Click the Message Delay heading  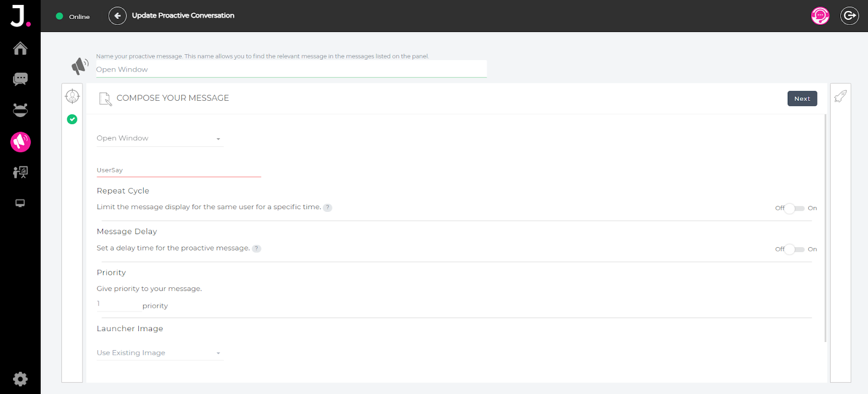point(127,231)
